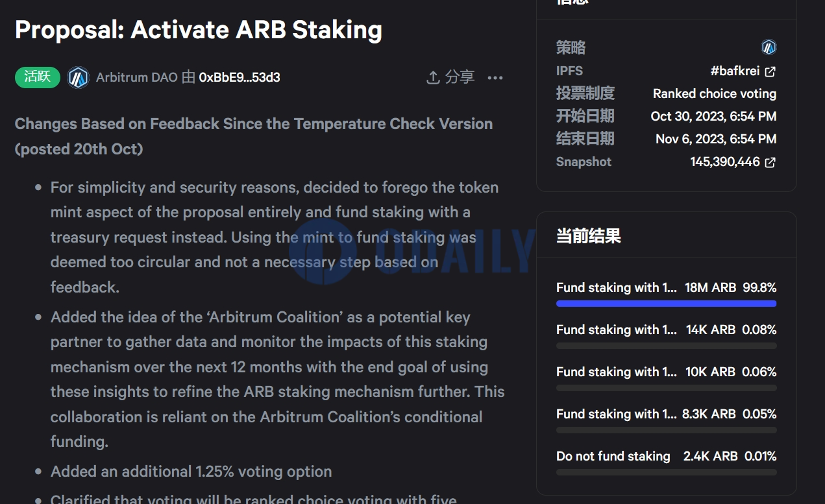
Task: Click the share upload icon
Action: click(433, 78)
